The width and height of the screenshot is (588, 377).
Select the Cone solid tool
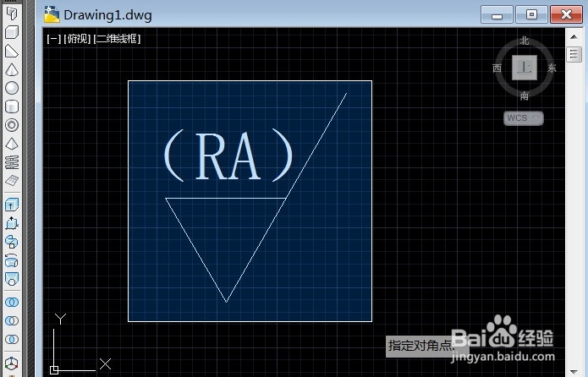(x=12, y=69)
